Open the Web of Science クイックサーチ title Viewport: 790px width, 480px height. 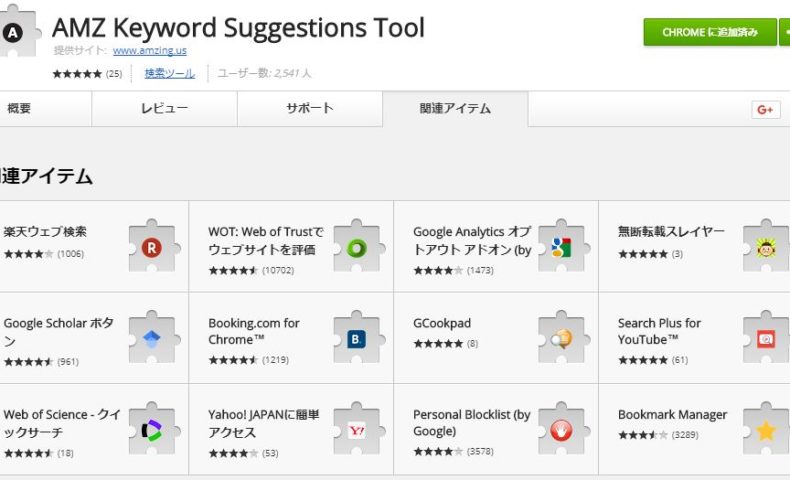pos(62,424)
